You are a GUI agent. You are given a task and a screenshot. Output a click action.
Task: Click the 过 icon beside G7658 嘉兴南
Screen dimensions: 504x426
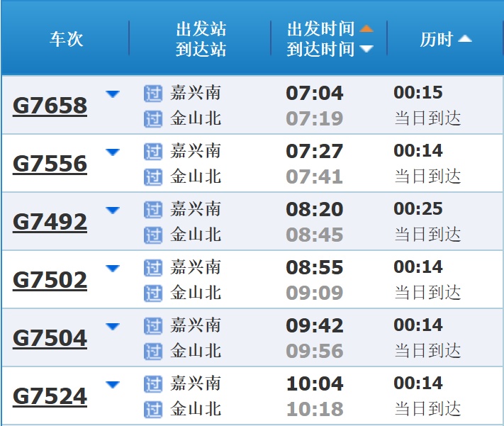coord(152,93)
